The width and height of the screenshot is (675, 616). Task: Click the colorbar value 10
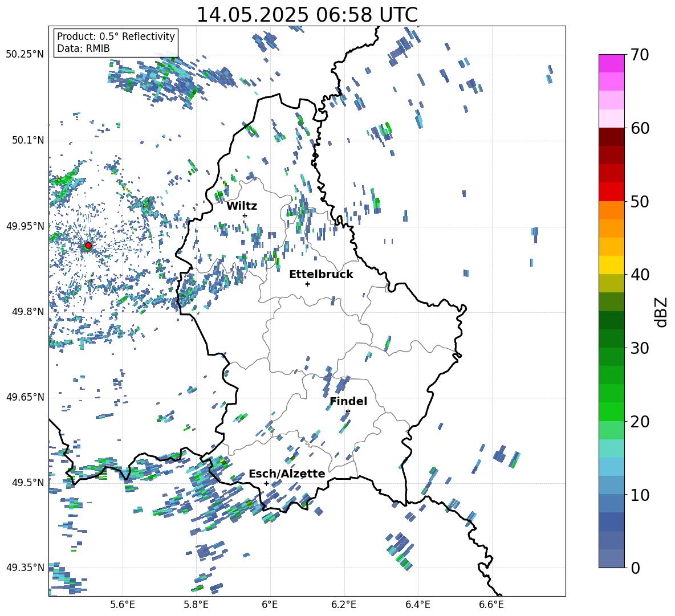pos(639,495)
